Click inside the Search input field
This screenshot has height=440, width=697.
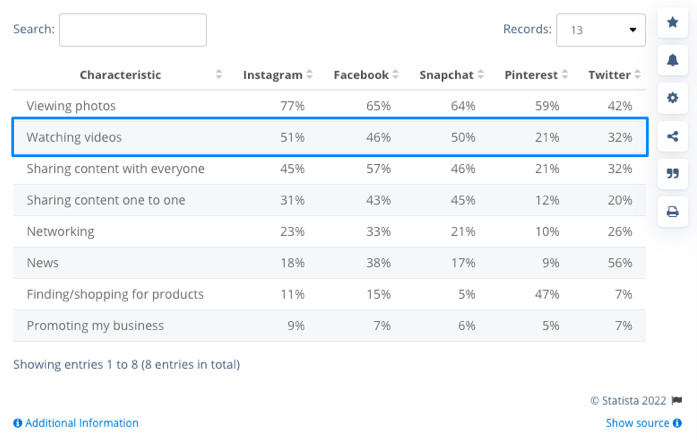coord(133,30)
